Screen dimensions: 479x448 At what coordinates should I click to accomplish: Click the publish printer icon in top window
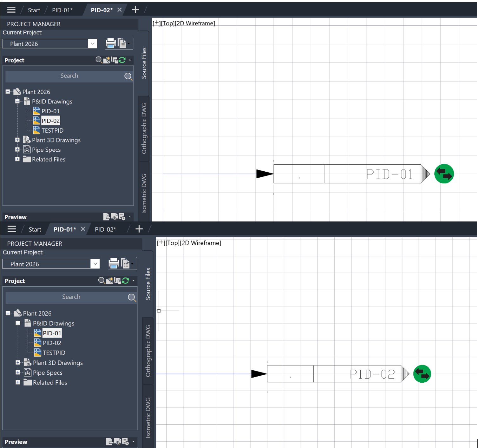pyautogui.click(x=110, y=43)
